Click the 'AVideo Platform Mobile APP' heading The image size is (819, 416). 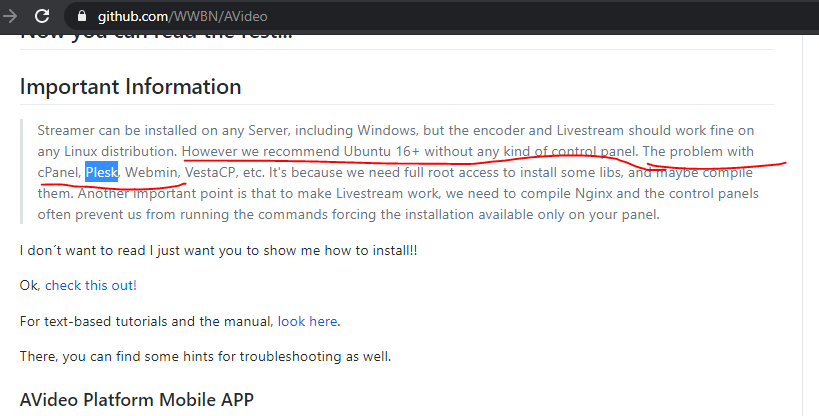[137, 400]
